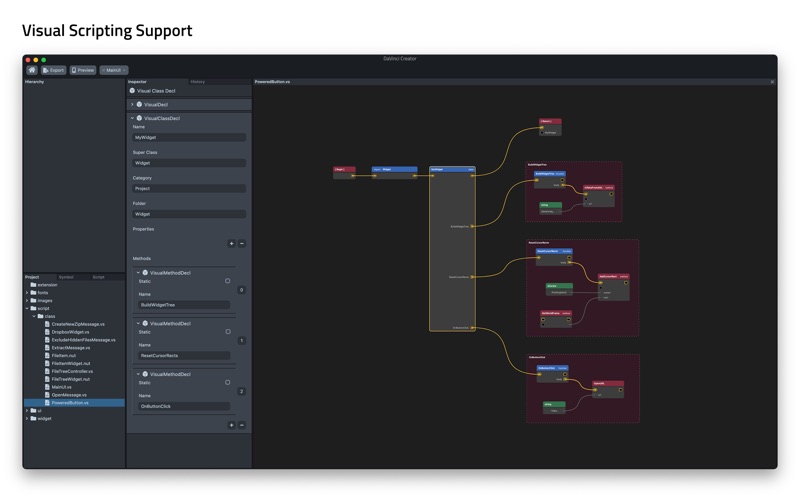Remove a method with bottom minus icon
800x500 pixels.
[242, 425]
